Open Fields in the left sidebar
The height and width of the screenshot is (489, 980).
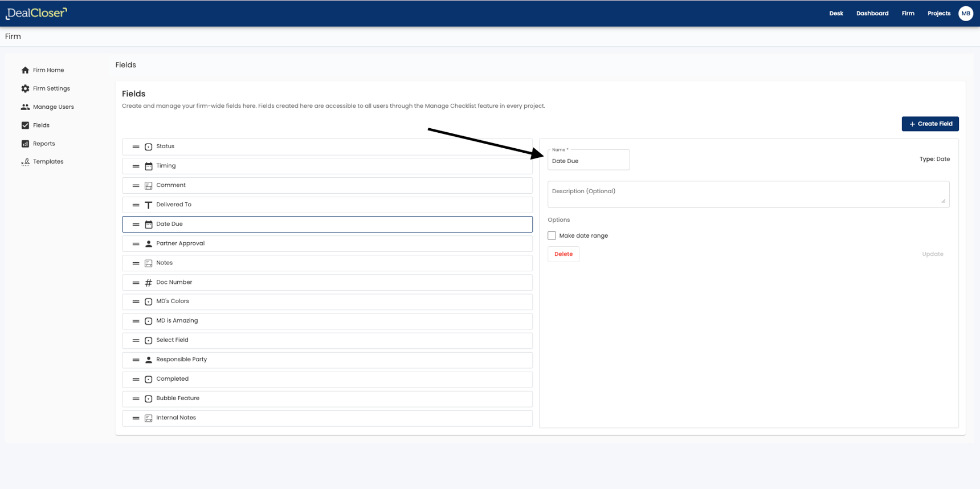41,125
